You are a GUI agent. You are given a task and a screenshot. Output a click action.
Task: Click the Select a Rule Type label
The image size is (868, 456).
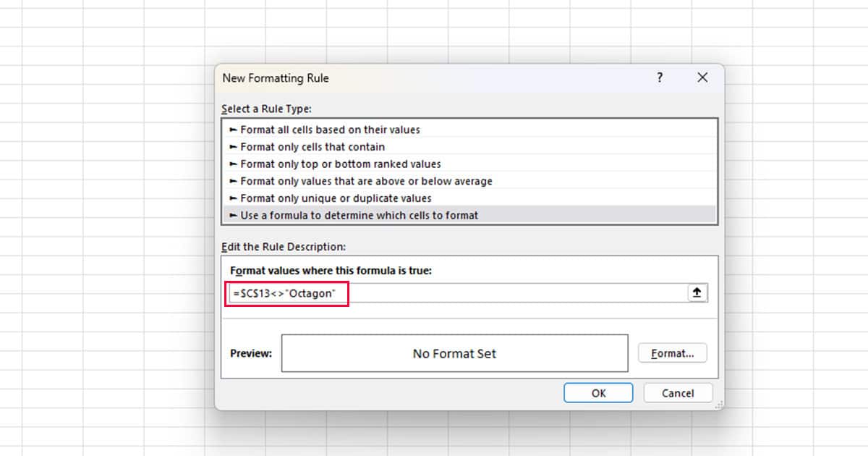tap(266, 109)
